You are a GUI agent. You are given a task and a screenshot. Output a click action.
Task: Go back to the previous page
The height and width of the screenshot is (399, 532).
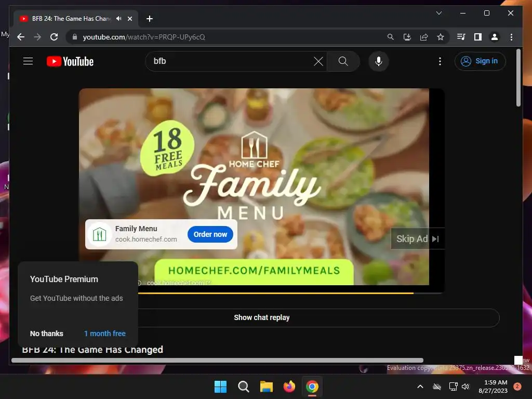(21, 37)
